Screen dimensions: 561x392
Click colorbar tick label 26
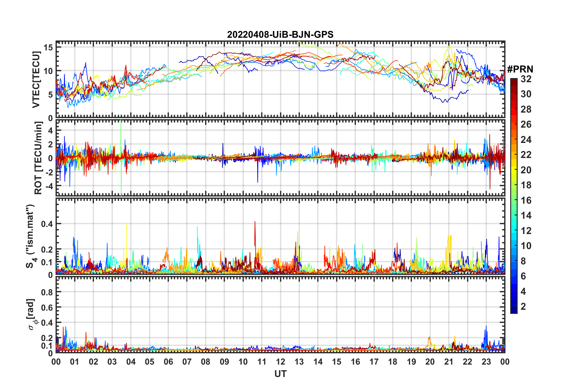pyautogui.click(x=526, y=124)
